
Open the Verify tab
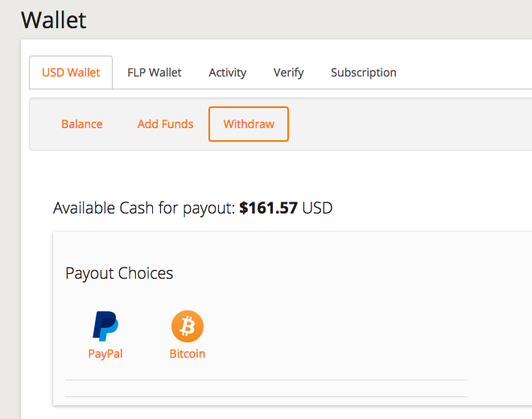pyautogui.click(x=289, y=73)
